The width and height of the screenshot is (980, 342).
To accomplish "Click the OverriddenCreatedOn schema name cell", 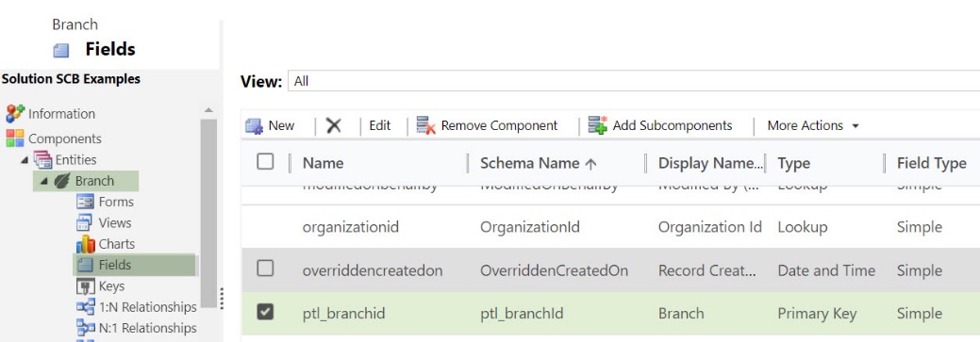I will pos(554,270).
